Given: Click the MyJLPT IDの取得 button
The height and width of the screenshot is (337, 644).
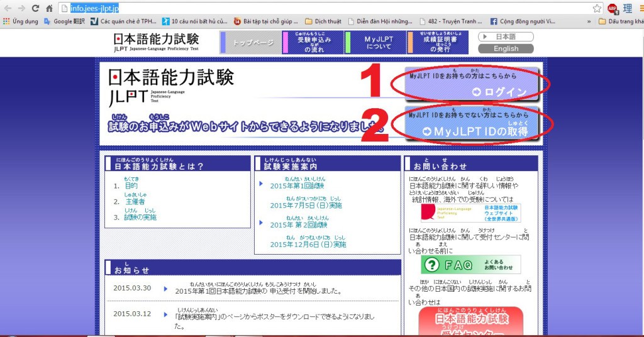Looking at the screenshot, I should tap(471, 123).
